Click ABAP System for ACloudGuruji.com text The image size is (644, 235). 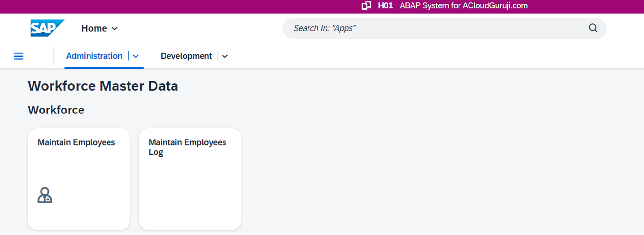(x=463, y=6)
